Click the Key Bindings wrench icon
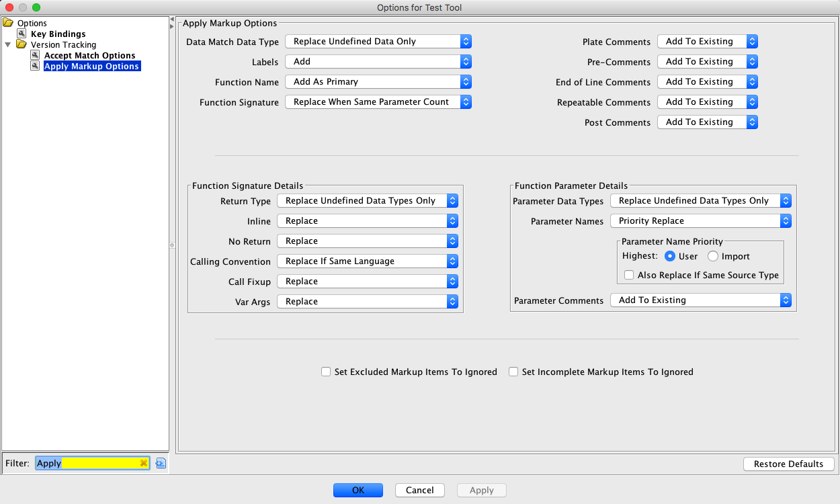 (x=22, y=34)
